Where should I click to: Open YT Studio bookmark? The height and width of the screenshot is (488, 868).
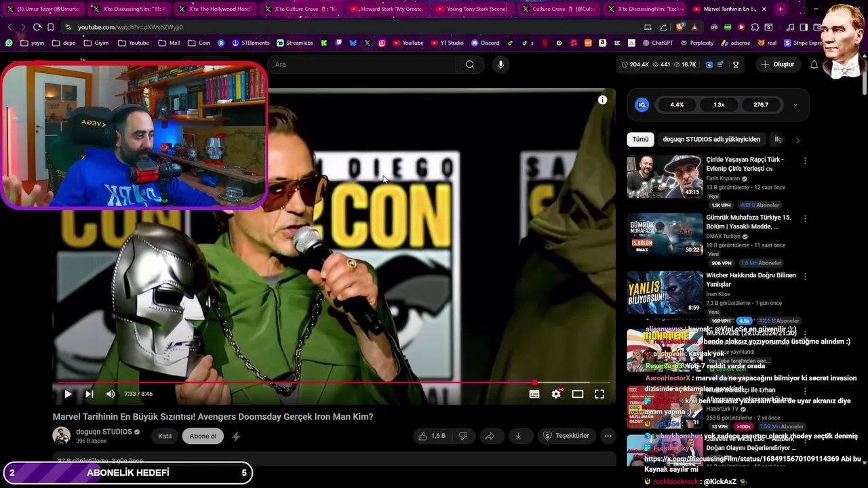pos(446,43)
